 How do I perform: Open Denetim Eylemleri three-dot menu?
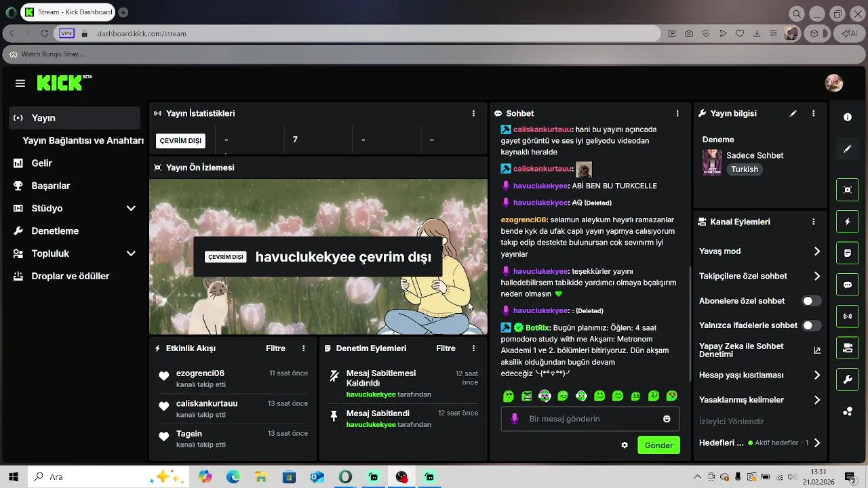473,348
